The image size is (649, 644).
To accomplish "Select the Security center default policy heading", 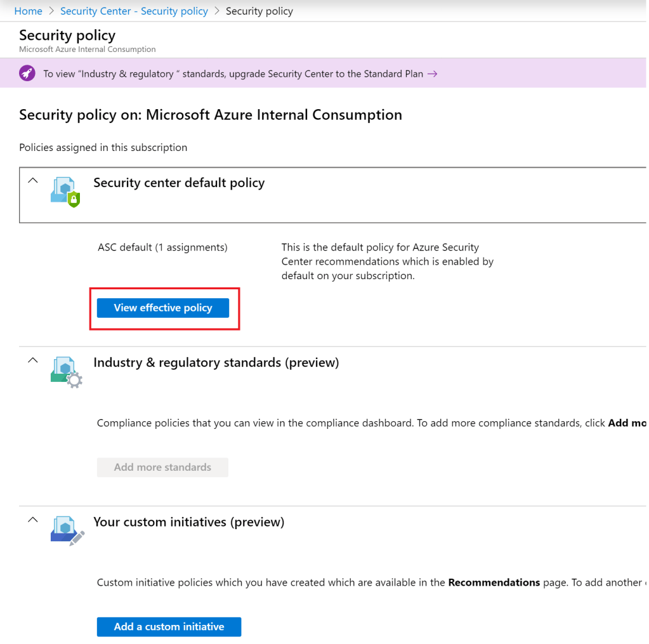I will tap(179, 183).
